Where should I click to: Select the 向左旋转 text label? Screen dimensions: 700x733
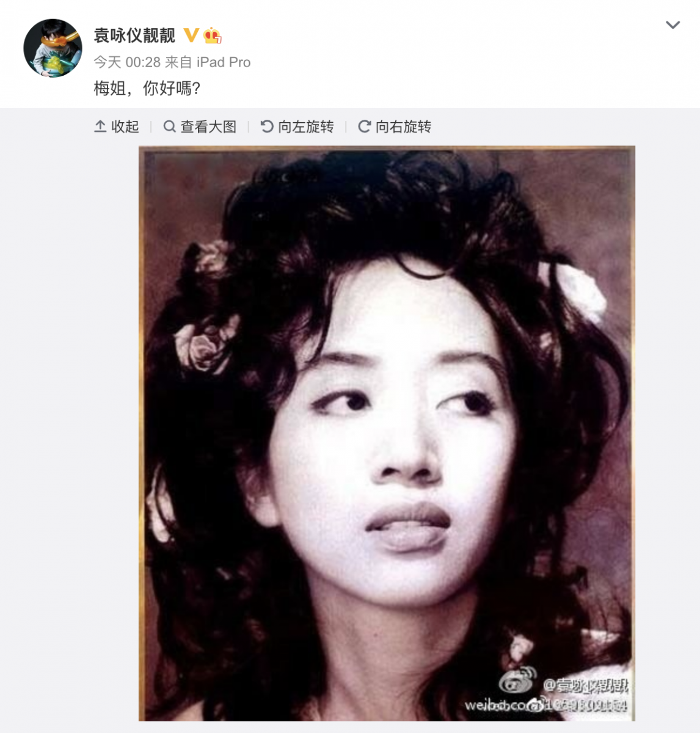[306, 126]
